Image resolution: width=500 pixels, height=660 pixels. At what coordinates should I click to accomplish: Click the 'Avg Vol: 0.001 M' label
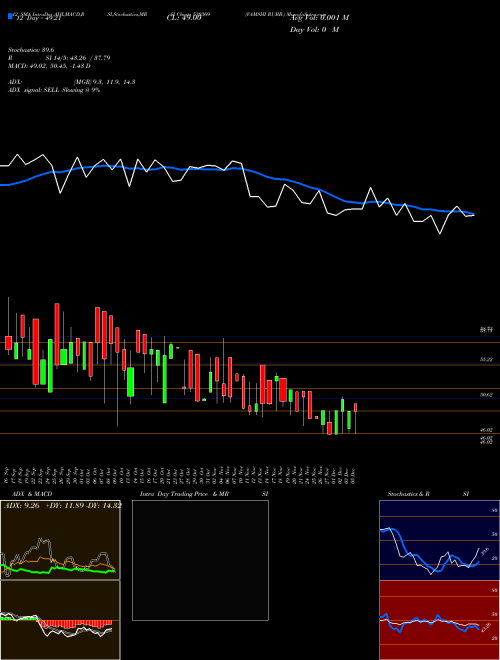point(319,18)
